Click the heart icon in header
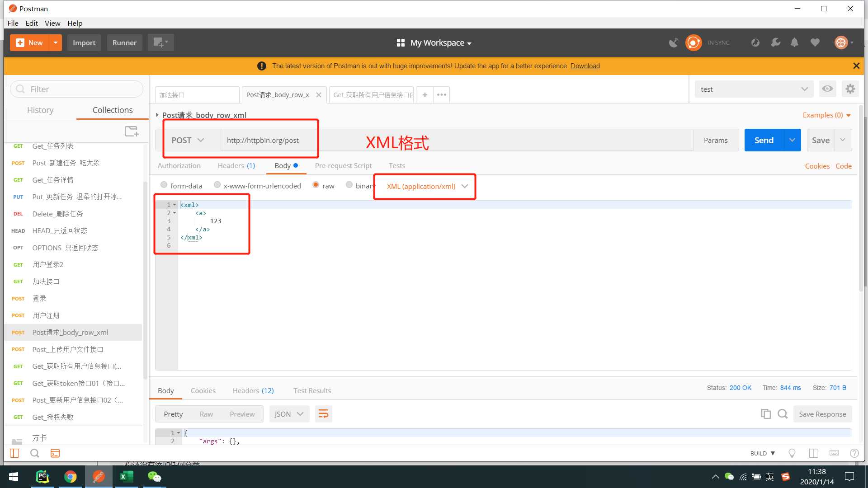868x488 pixels. coord(815,42)
